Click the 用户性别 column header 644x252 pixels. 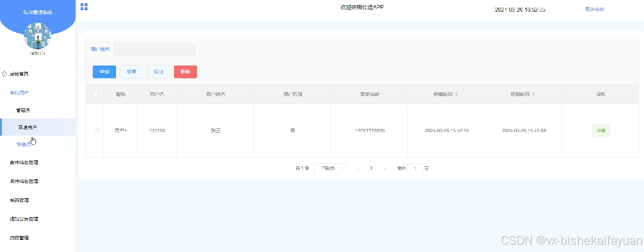point(293,94)
